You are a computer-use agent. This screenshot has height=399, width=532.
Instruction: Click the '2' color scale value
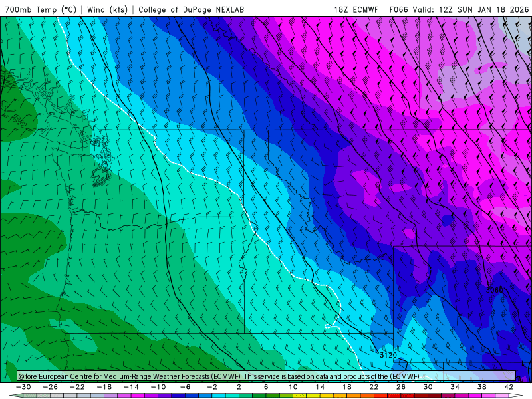(239, 387)
